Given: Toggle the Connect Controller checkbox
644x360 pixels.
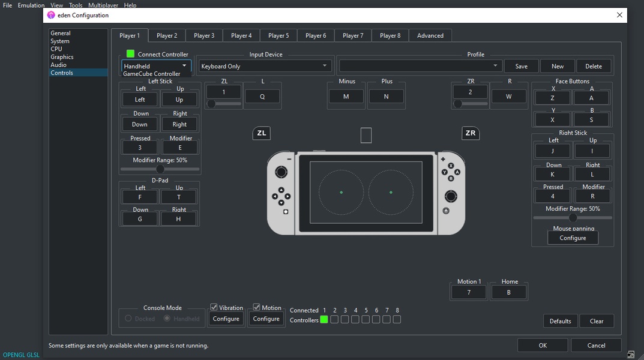Looking at the screenshot, I should [x=130, y=54].
